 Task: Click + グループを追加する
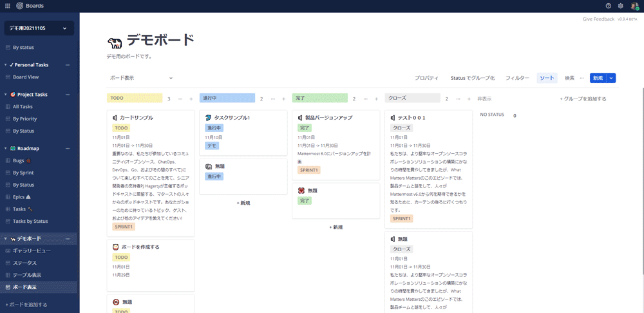pos(583,99)
